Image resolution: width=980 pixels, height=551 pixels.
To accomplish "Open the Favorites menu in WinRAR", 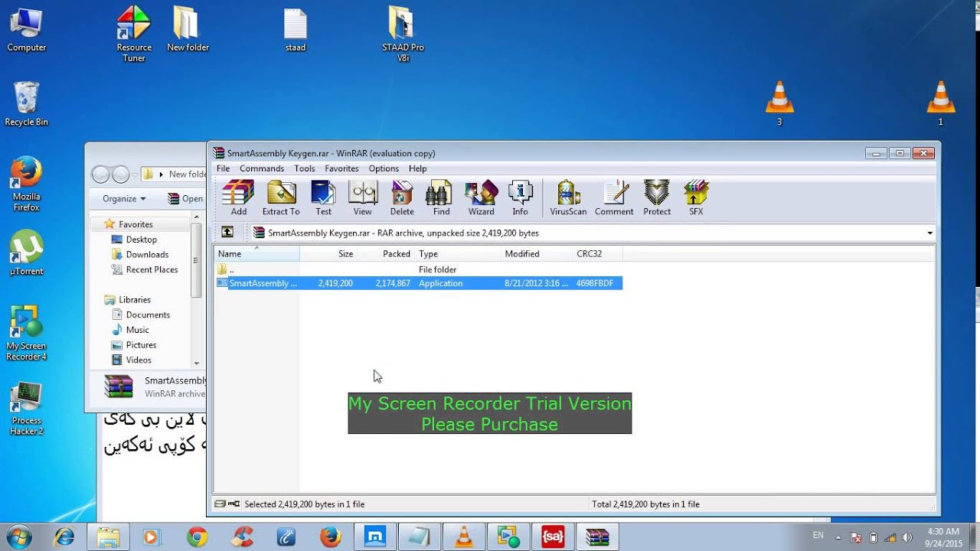I will coord(341,168).
